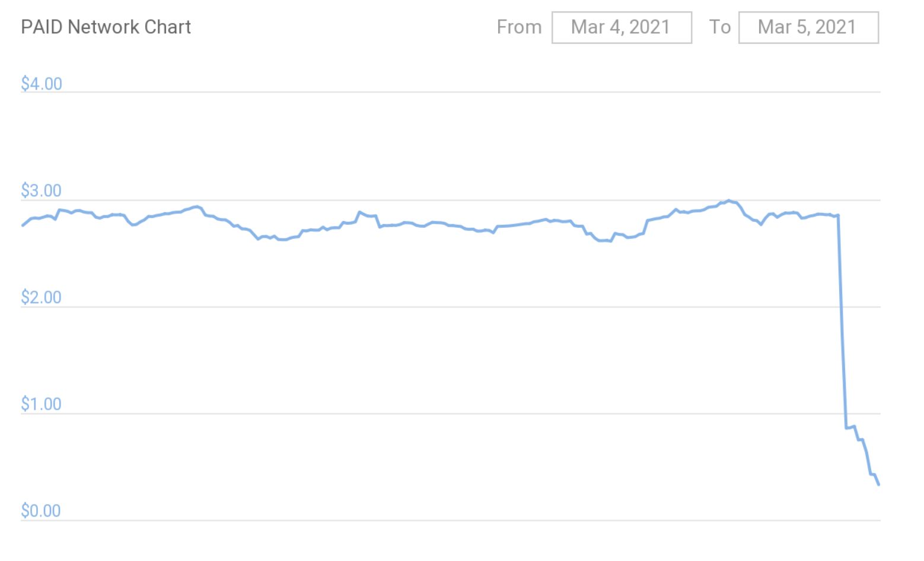The height and width of the screenshot is (561, 924).
Task: Select the $2.00 axis label
Action: [x=41, y=297]
